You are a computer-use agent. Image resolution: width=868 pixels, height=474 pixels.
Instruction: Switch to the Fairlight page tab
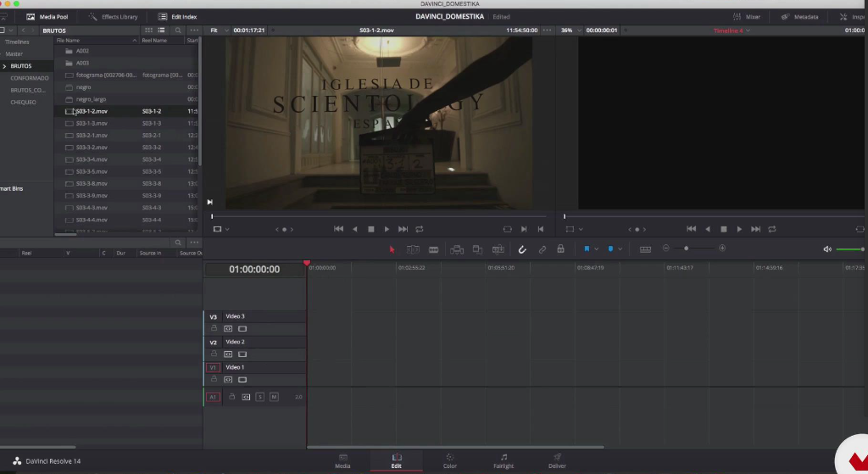click(x=504, y=460)
